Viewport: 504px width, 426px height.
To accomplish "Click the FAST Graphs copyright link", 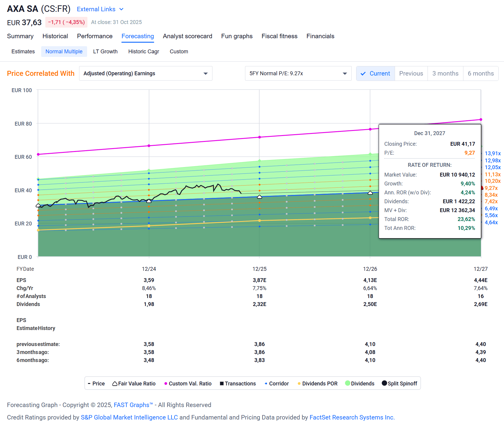I will [x=132, y=405].
